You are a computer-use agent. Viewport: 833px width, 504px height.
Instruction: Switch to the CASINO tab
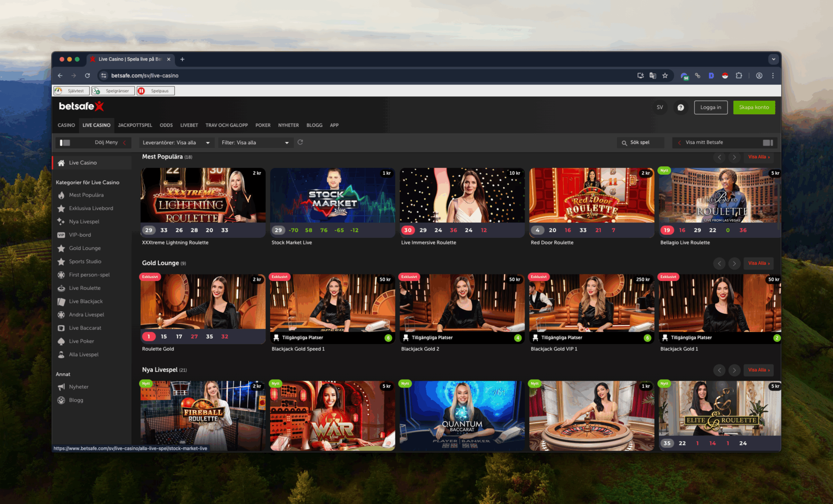(x=66, y=125)
